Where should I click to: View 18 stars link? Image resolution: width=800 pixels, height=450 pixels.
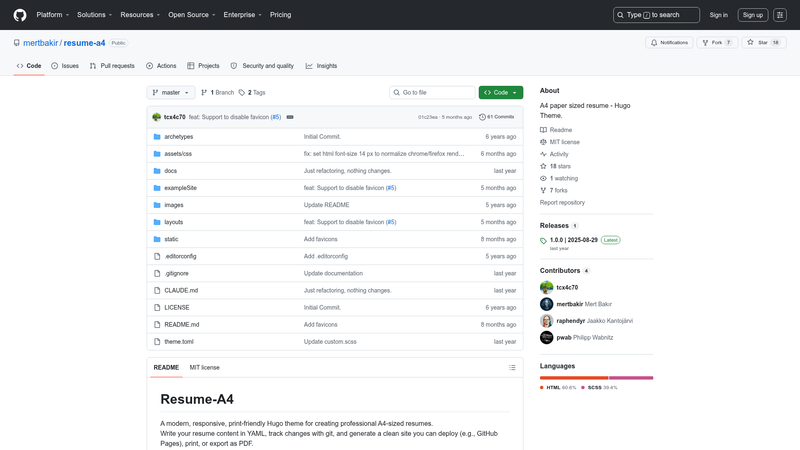click(555, 166)
